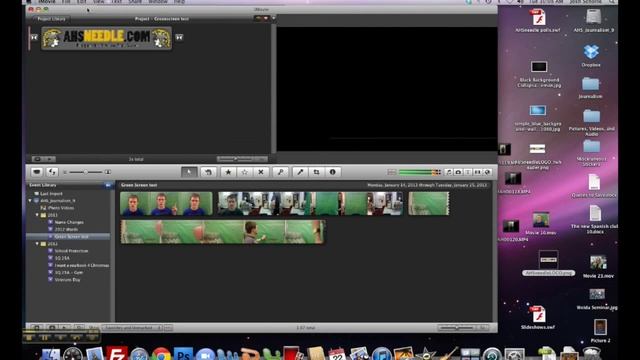Select the AHSNeedle.com logo clip in project
Viewport: 640px width, 360px height.
107,38
